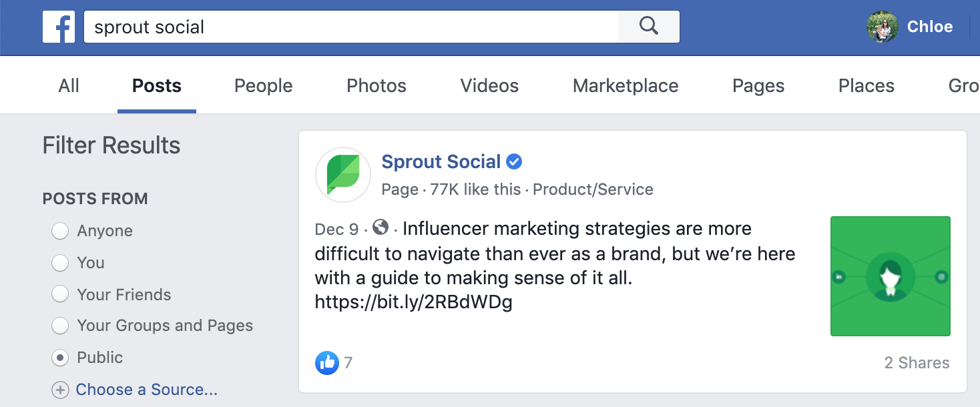The height and width of the screenshot is (407, 980).
Task: Expand the Choose a Source option
Action: click(146, 390)
